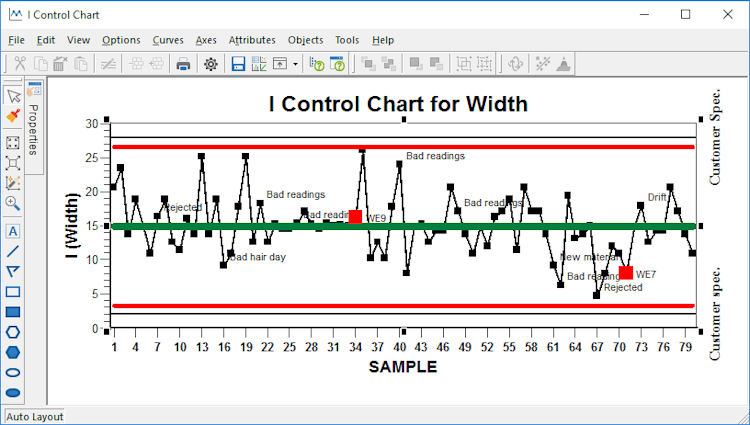Open the Tools menu
Viewport: 750px width, 425px height.
pos(347,40)
